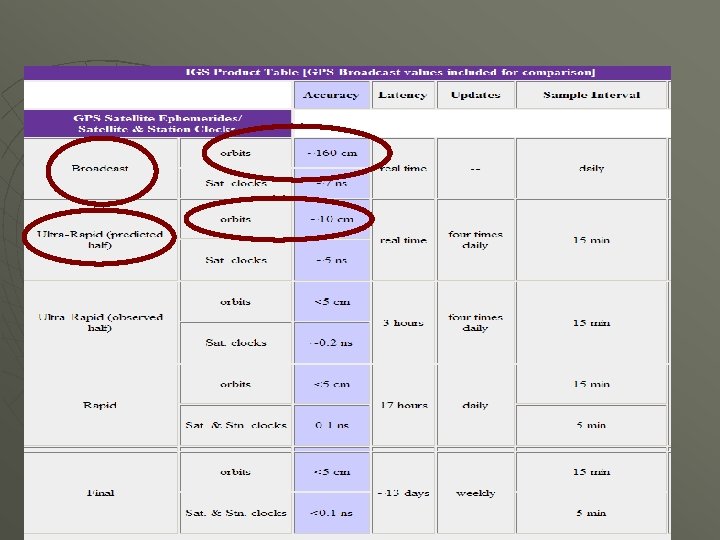Click Sat. & Stn. clocks in Final row
Viewport: 720px width, 540px height.
click(x=236, y=513)
